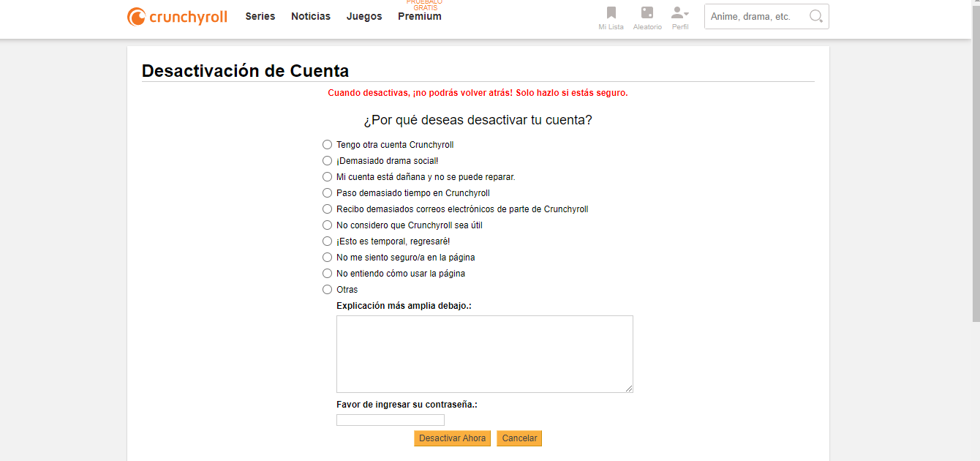Click the Desactivar Ahora button
The width and height of the screenshot is (980, 461).
click(452, 438)
